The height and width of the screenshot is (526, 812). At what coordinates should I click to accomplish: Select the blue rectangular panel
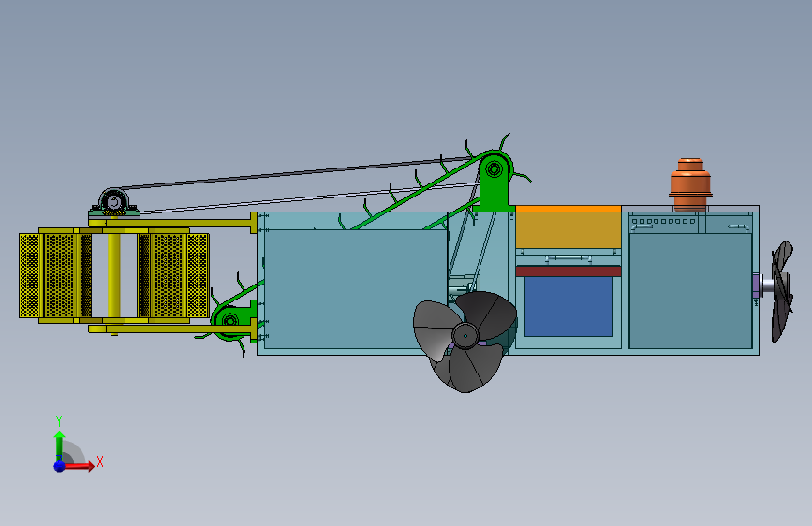click(568, 306)
